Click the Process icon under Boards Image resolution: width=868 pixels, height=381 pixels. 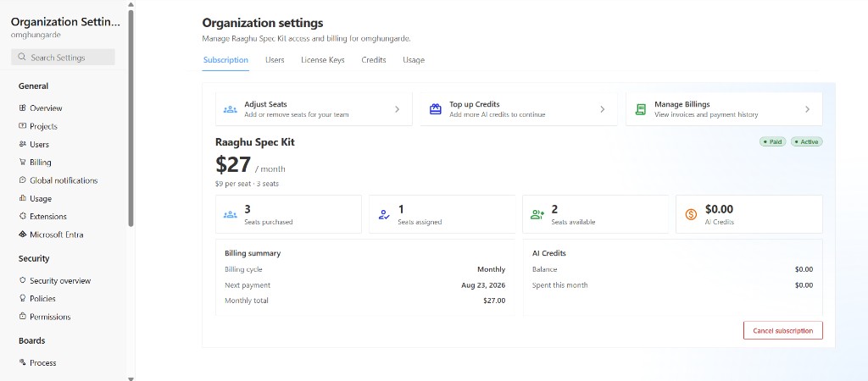(22, 362)
